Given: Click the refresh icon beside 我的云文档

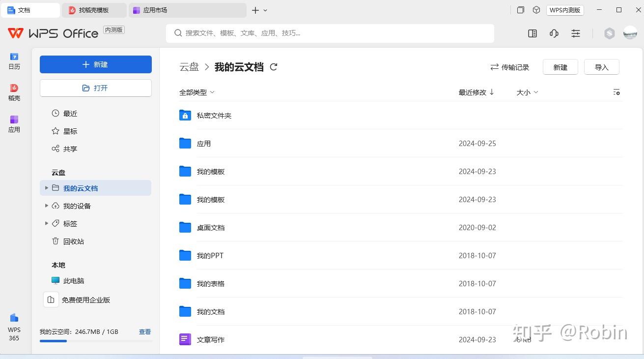Looking at the screenshot, I should click(x=274, y=67).
